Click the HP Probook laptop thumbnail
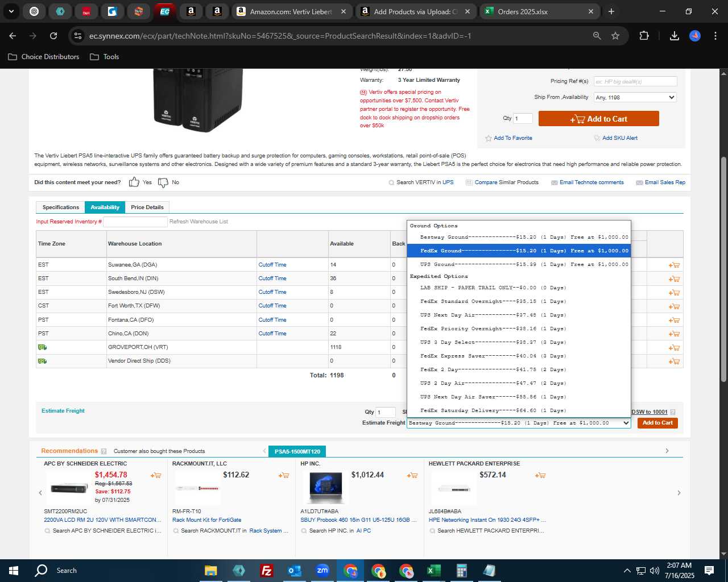Screen dimensions: 728x582 pos(326,488)
